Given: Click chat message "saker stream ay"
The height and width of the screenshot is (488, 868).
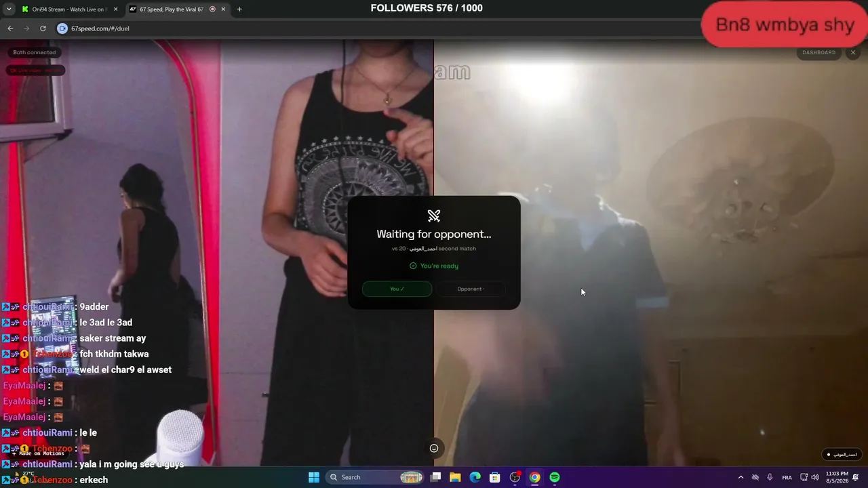Looking at the screenshot, I should click(113, 338).
